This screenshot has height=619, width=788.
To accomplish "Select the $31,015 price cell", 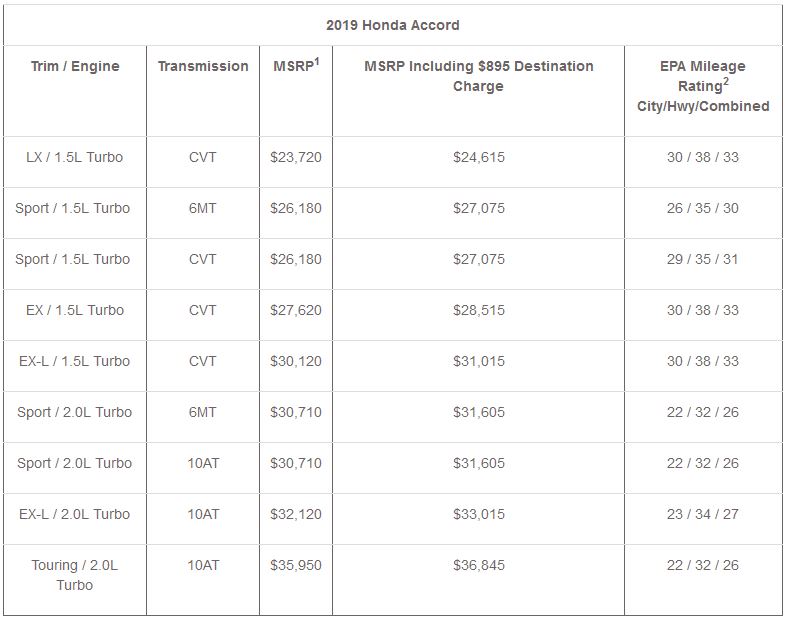I will pyautogui.click(x=478, y=361).
